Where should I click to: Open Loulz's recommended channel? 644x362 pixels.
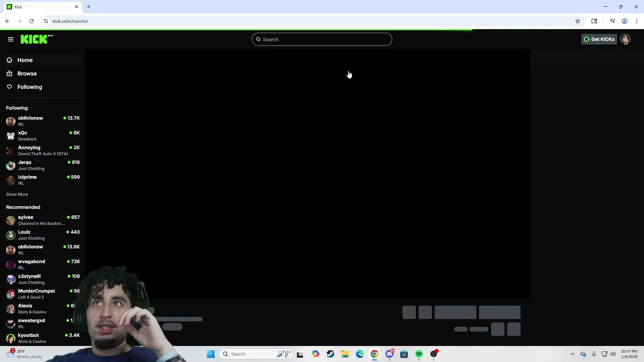(x=43, y=235)
